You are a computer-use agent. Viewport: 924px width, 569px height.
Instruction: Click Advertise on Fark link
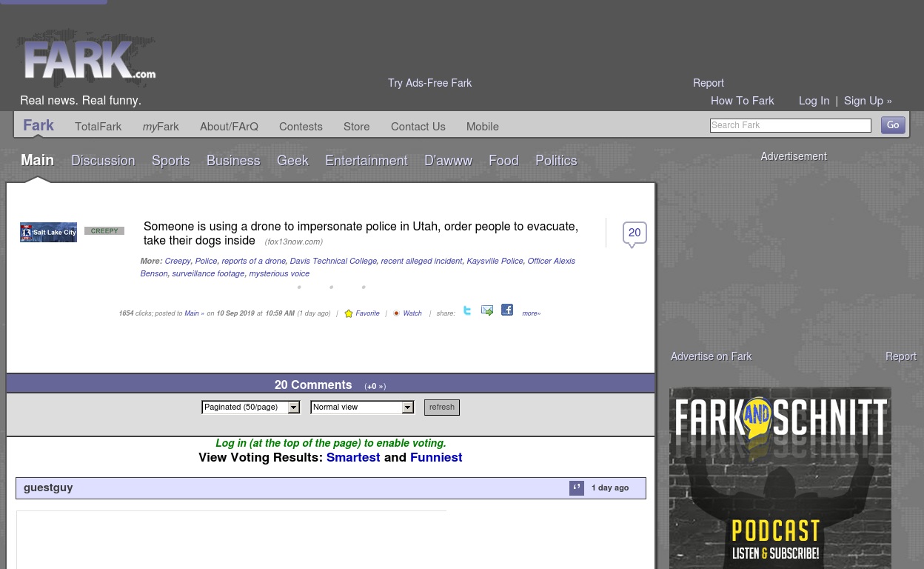(x=712, y=357)
